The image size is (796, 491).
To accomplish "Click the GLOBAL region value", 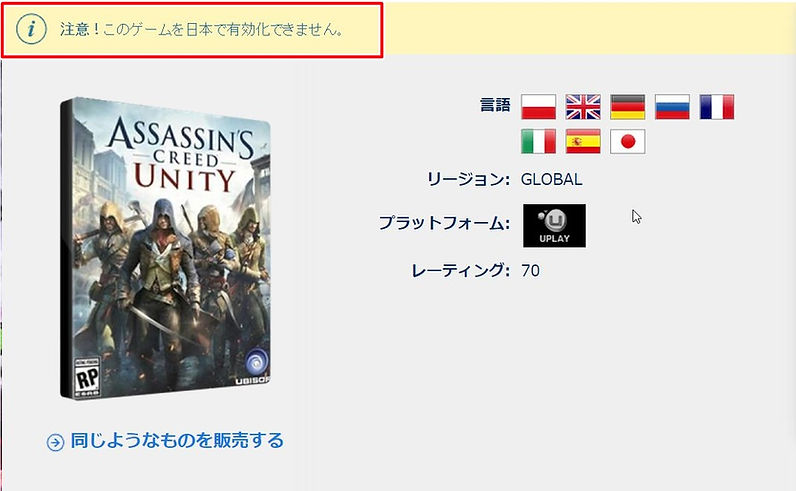I will tap(552, 180).
